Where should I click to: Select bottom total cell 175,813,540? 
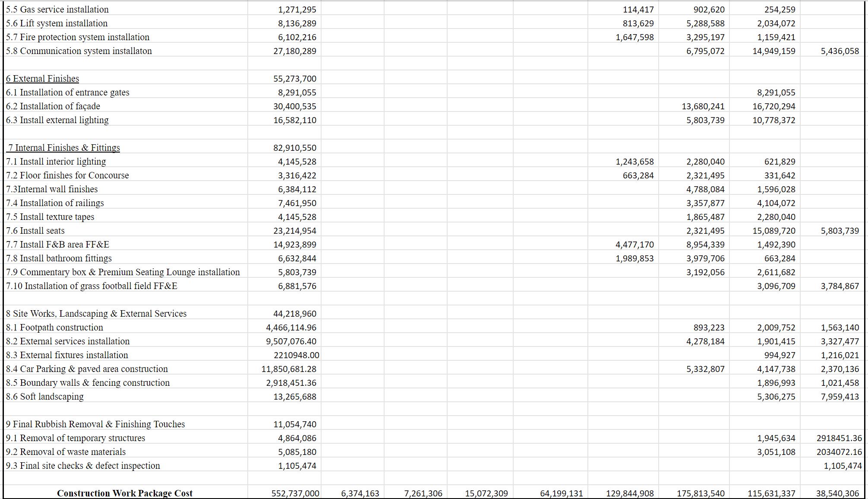(x=701, y=493)
